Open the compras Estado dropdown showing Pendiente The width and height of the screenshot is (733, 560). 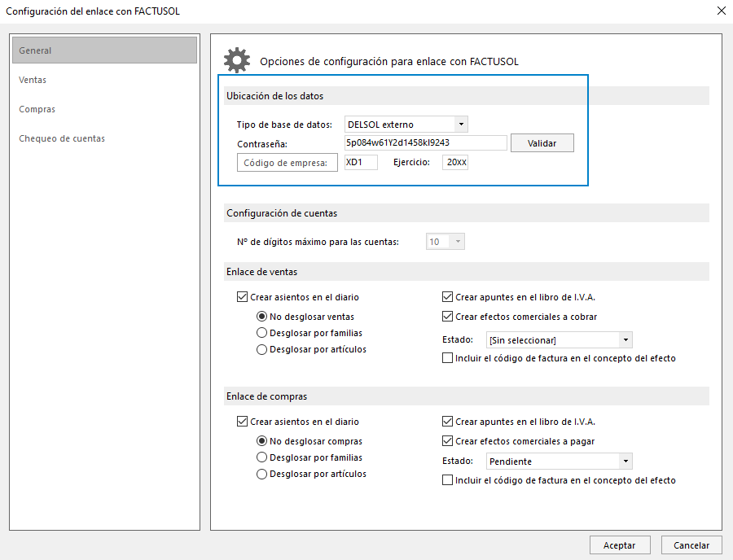[559, 462]
